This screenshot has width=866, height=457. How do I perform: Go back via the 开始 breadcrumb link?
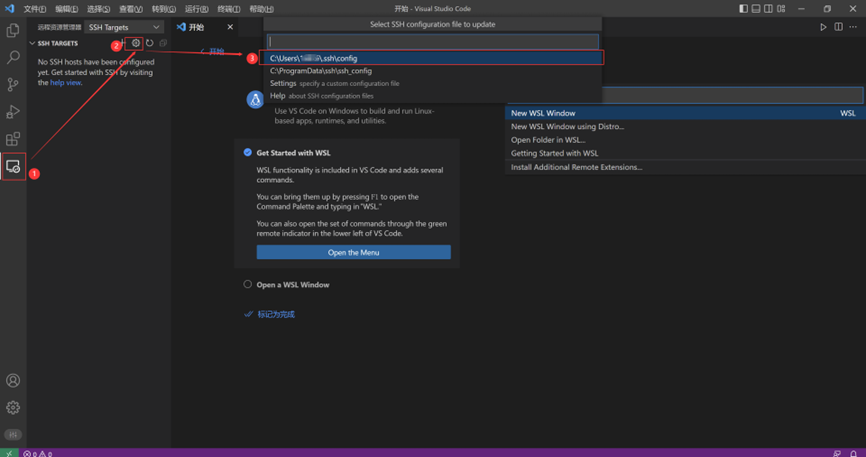click(212, 51)
